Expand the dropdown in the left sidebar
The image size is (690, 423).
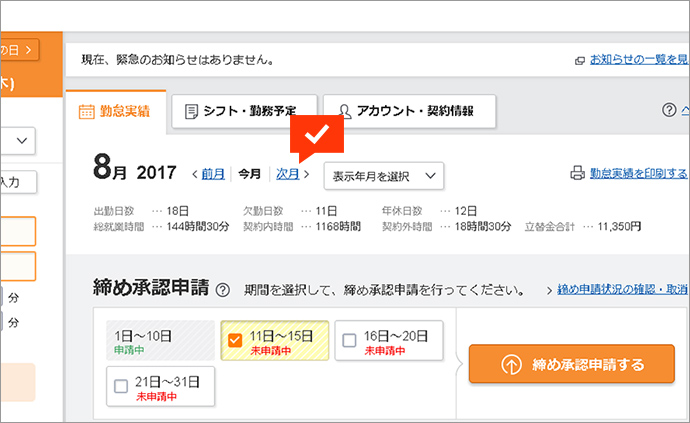click(x=20, y=141)
